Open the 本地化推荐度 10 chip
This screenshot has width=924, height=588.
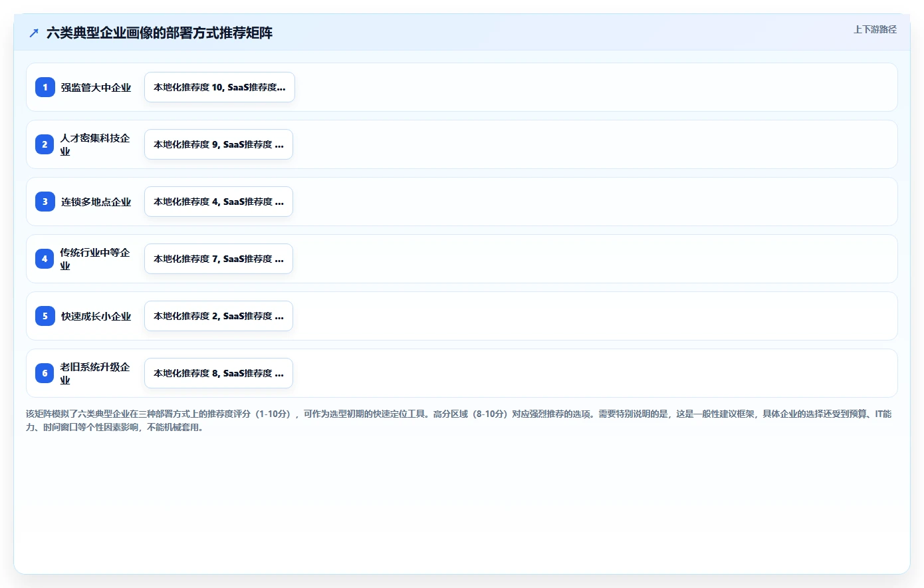point(219,87)
